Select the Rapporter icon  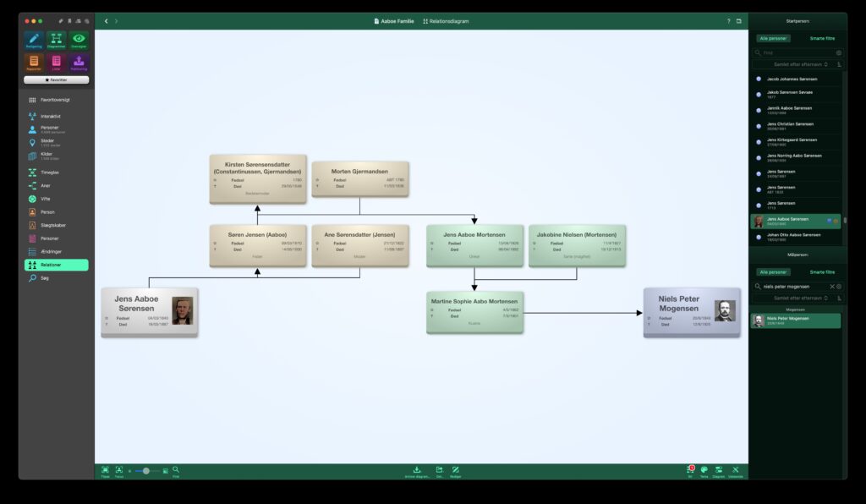pyautogui.click(x=35, y=61)
